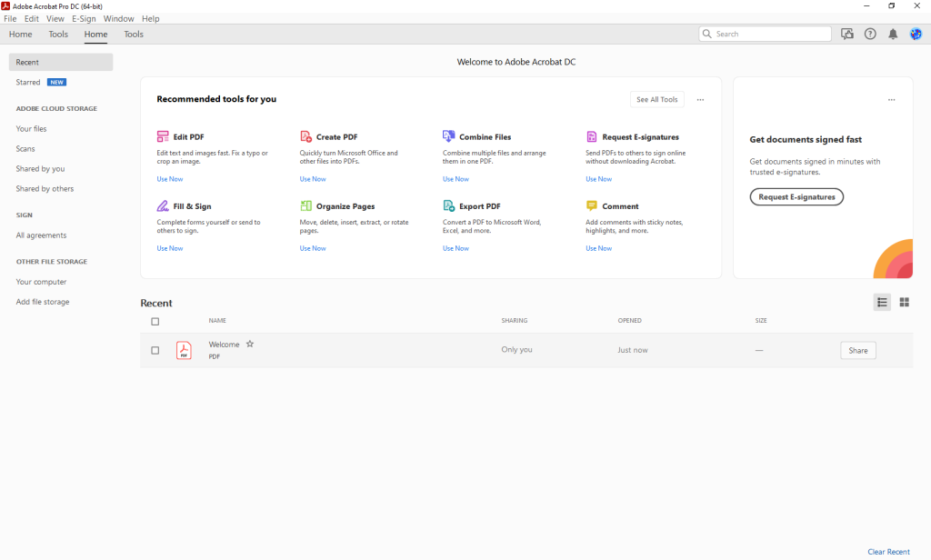Click Use Now under Export PDF
Image resolution: width=931 pixels, height=560 pixels.
click(455, 248)
